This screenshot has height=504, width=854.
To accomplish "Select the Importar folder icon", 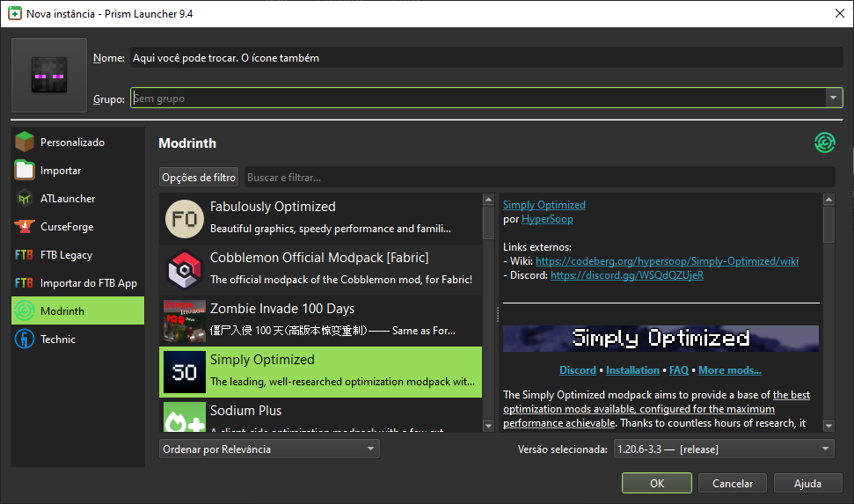I will (x=25, y=171).
